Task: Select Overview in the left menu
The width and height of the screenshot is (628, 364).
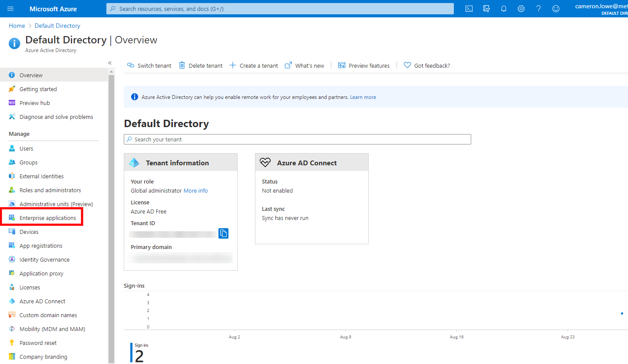Action: [x=54, y=75]
